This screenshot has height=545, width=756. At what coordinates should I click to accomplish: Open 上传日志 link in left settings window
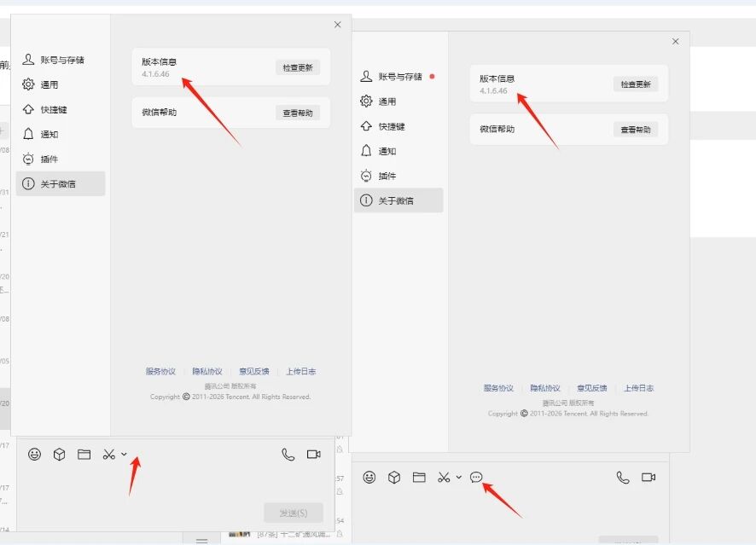coord(301,371)
